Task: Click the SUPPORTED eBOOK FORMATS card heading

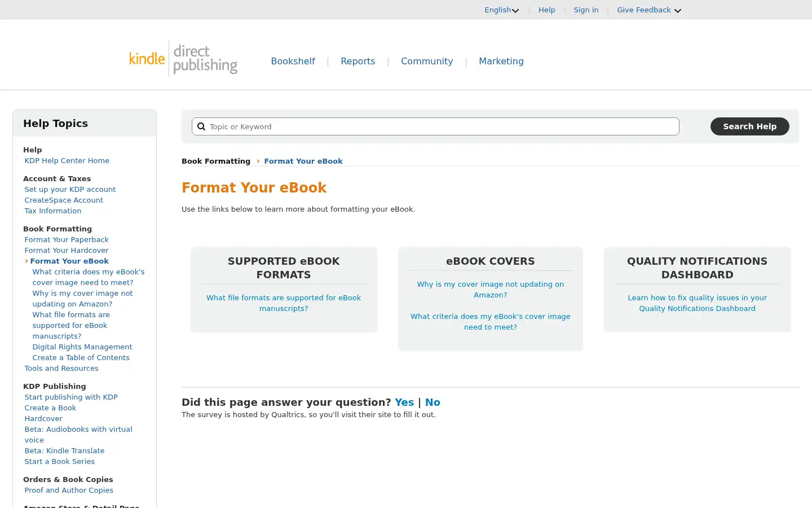Action: [284, 268]
